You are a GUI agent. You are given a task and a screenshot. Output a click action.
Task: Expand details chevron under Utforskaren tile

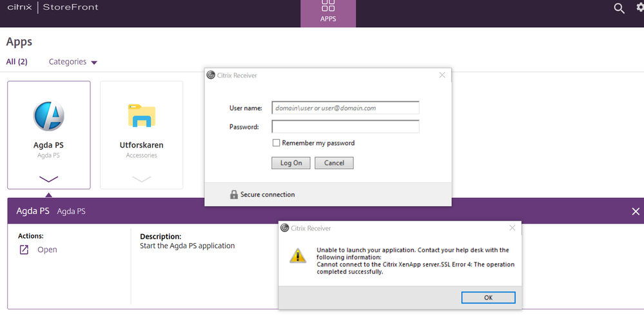(x=142, y=179)
